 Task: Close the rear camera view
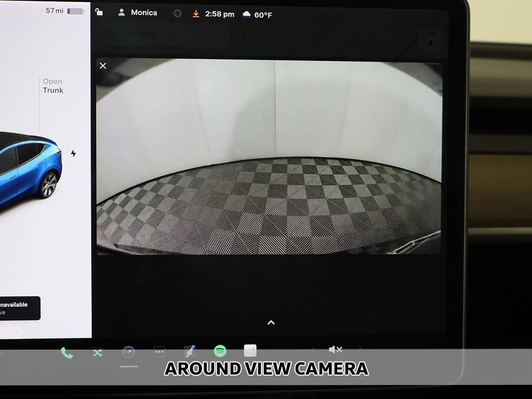[103, 65]
